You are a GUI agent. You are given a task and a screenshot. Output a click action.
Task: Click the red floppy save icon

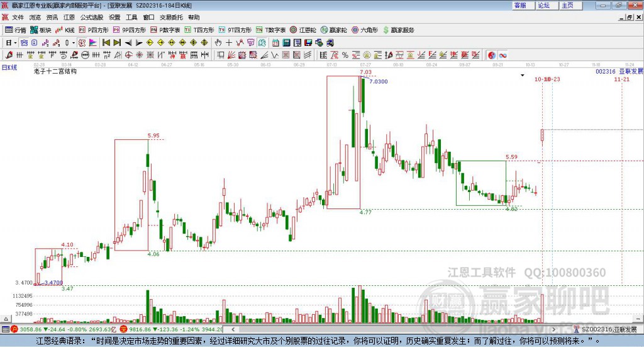tap(308, 43)
